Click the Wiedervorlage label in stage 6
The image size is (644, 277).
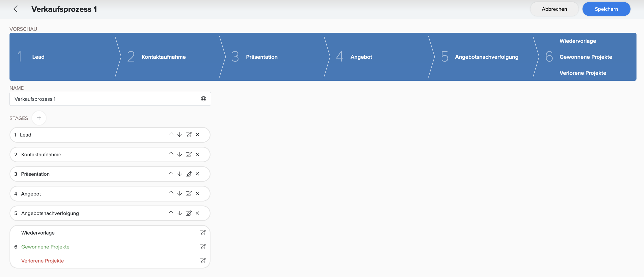pos(38,233)
